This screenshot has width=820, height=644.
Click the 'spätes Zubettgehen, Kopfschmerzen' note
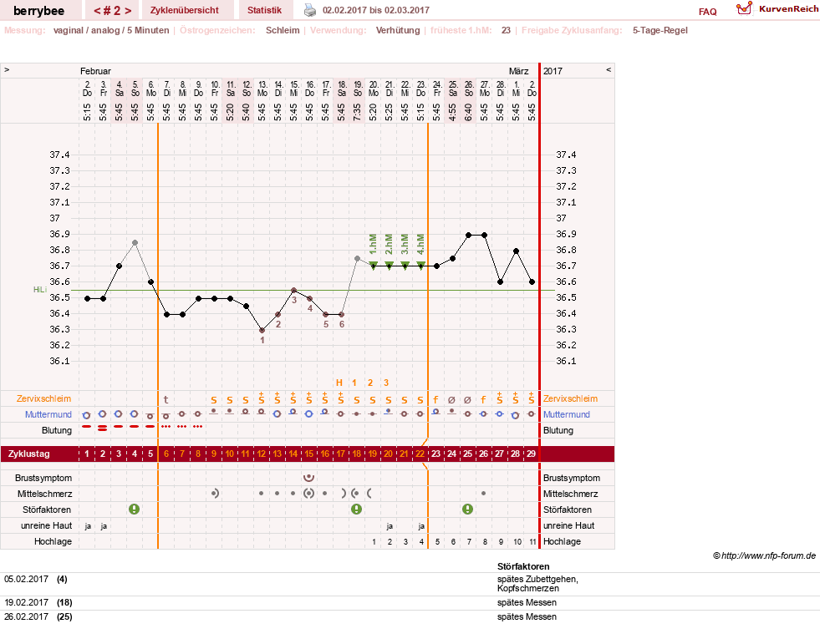coord(537,583)
